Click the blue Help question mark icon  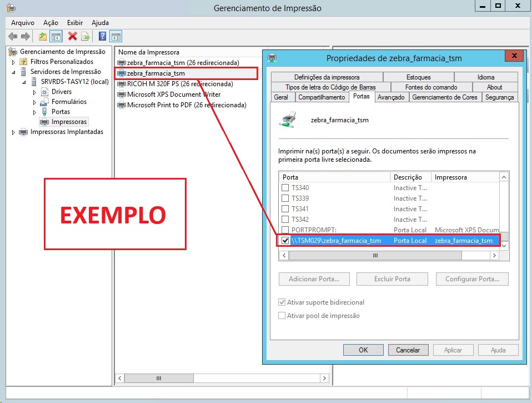(x=103, y=37)
